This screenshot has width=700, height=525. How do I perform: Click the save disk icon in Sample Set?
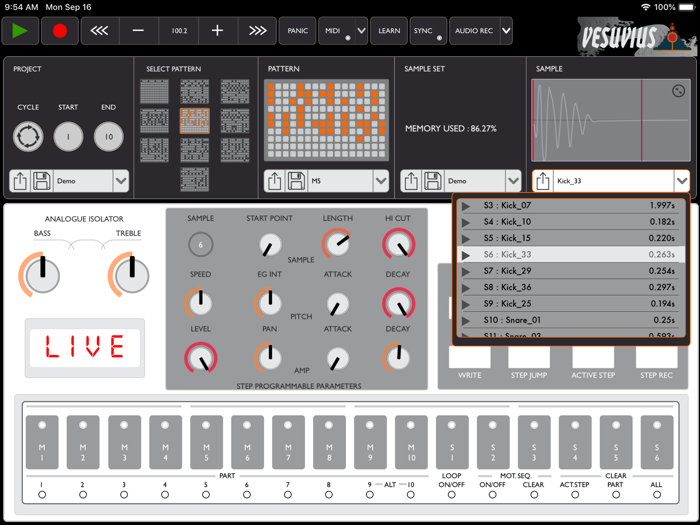click(433, 181)
